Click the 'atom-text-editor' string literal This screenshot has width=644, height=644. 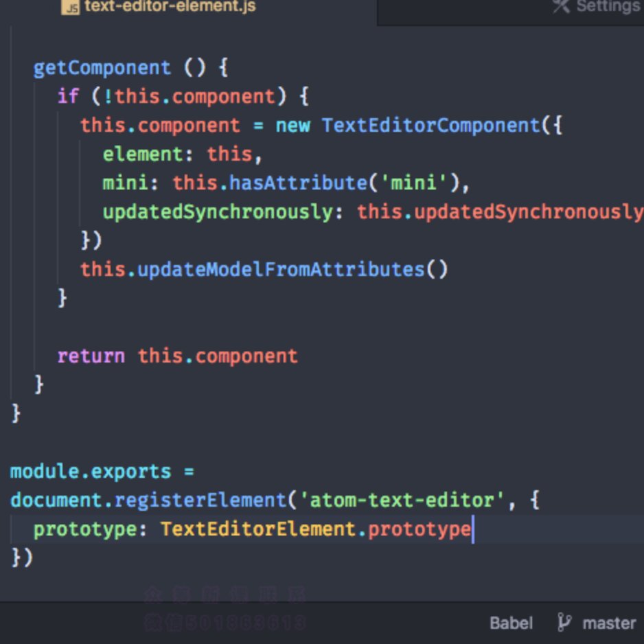(402, 500)
